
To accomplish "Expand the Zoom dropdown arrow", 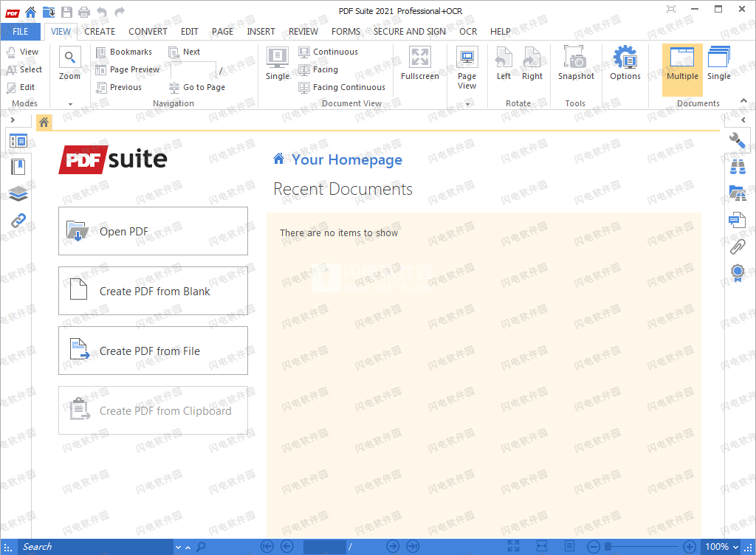I will (x=70, y=104).
